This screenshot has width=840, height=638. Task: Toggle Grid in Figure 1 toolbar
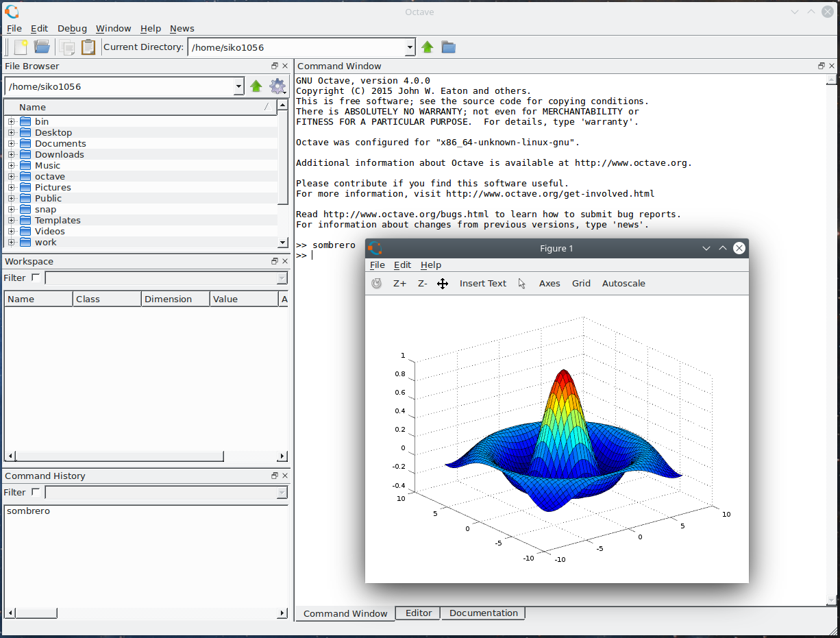tap(581, 284)
